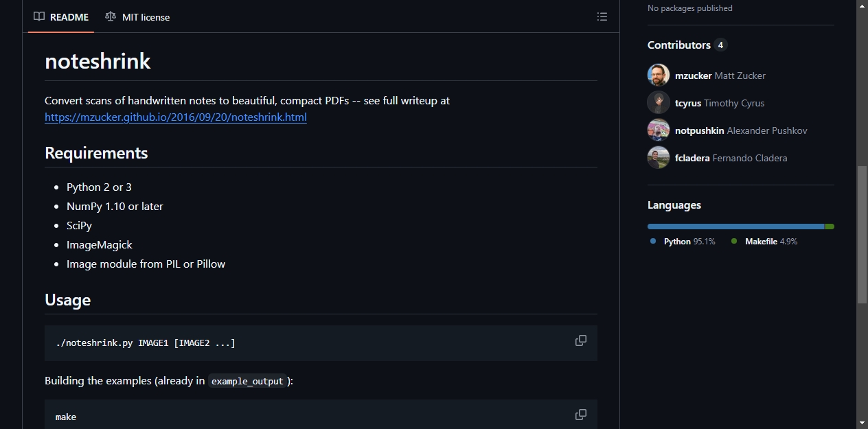Click the './noteshrink.py IMAGE1' code text

tap(146, 343)
